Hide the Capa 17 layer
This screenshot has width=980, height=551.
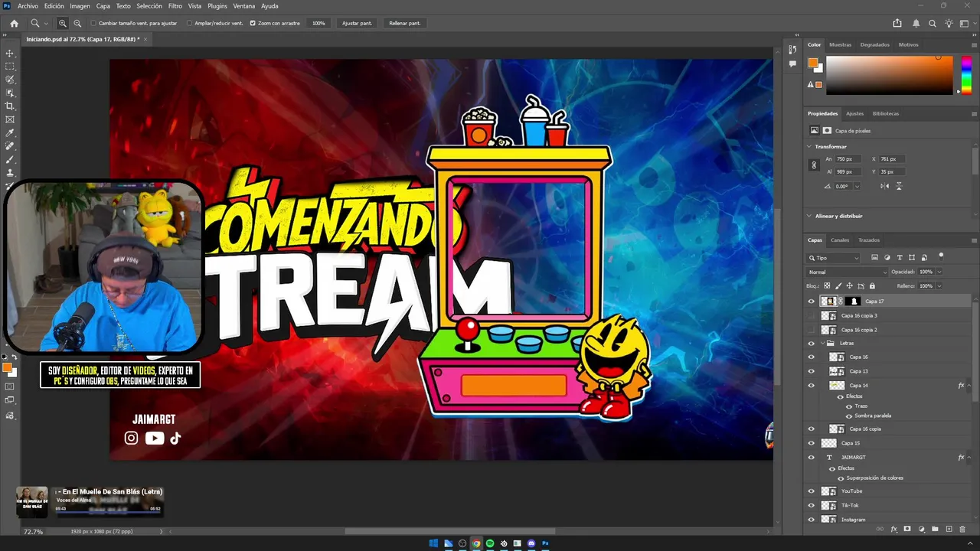click(812, 302)
